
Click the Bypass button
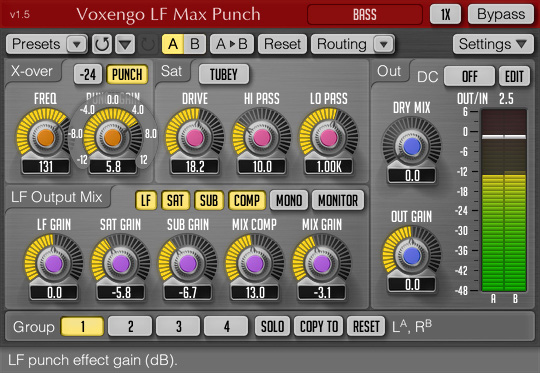pos(501,14)
